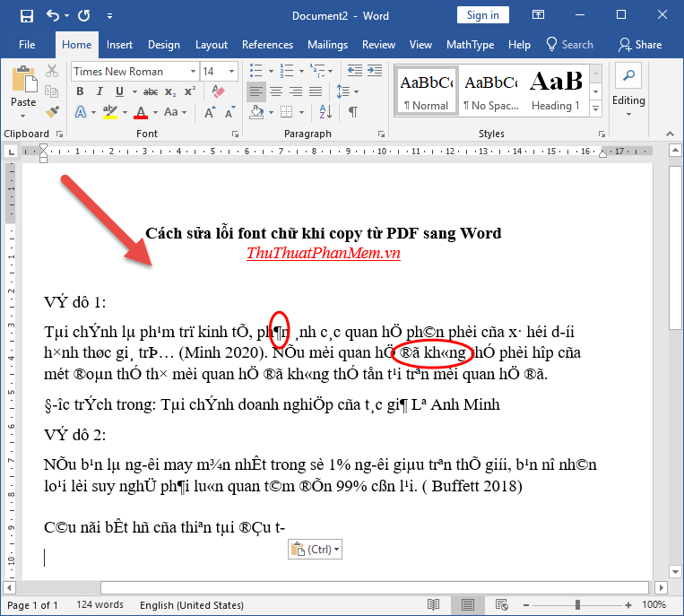684x616 pixels.
Task: Open the File menu
Action: (x=27, y=45)
